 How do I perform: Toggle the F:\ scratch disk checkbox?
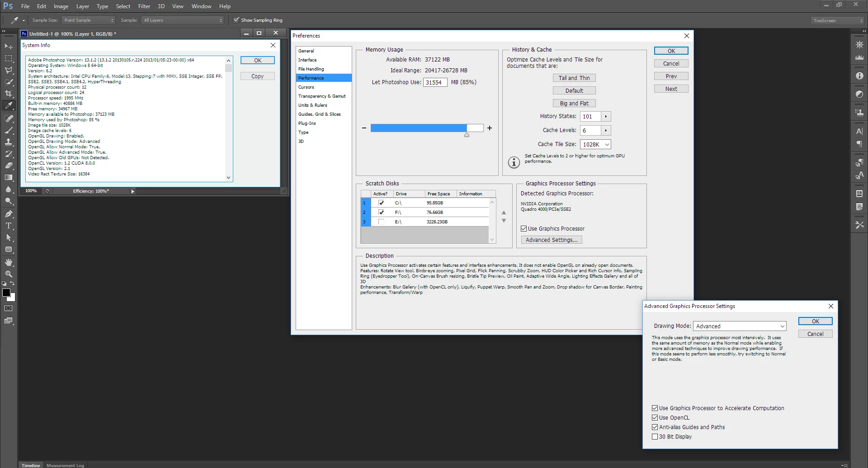381,212
